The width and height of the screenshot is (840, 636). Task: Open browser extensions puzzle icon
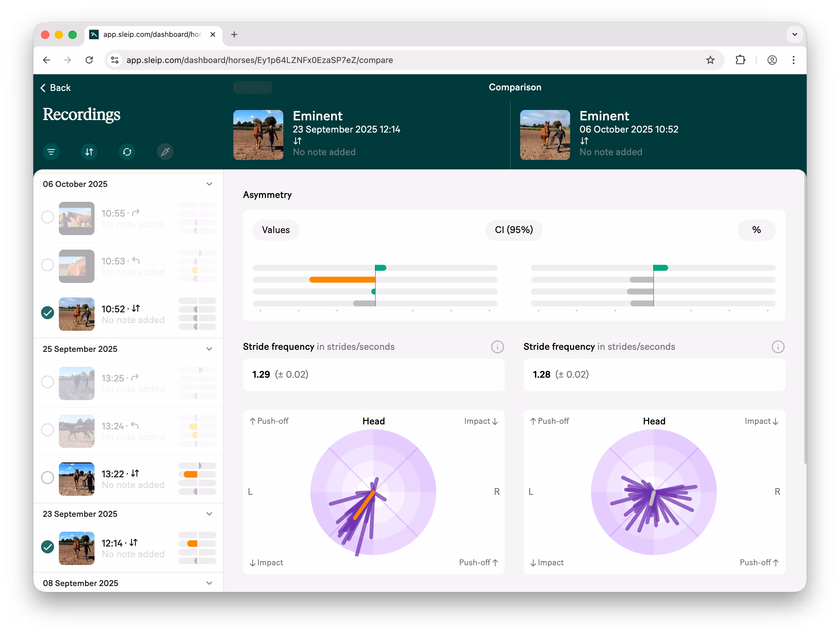(740, 60)
